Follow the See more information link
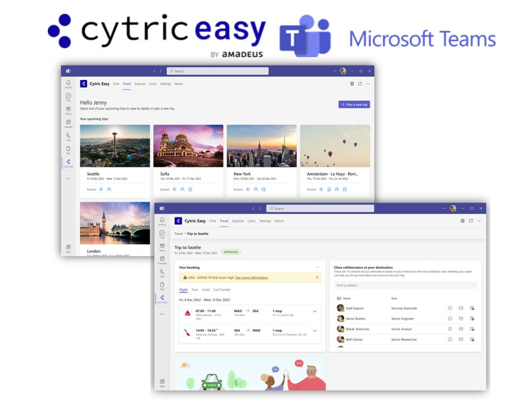 [x=252, y=278]
